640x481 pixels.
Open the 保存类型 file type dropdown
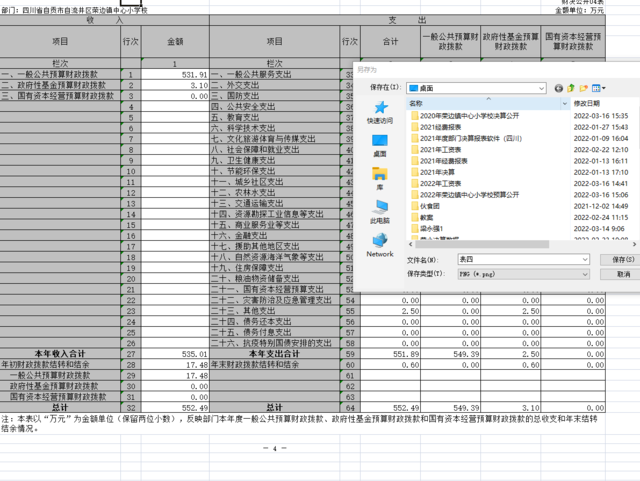click(584, 273)
